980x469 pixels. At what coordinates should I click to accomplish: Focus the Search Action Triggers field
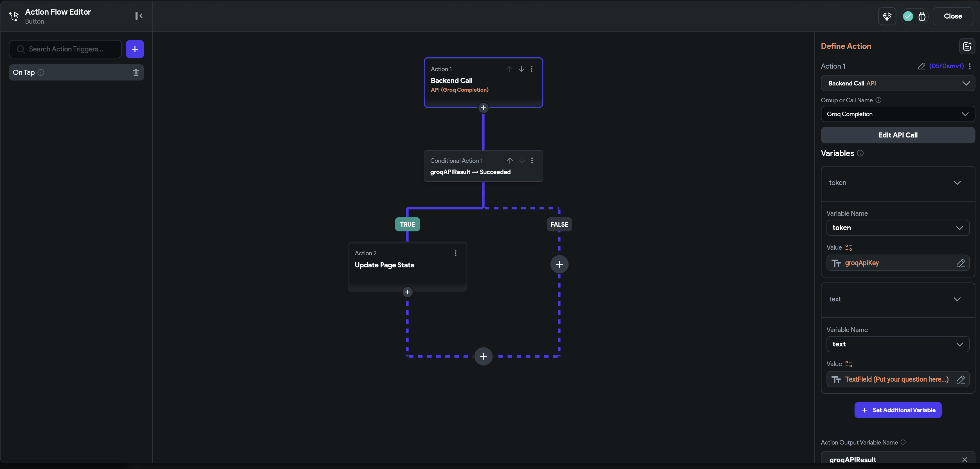[66, 49]
